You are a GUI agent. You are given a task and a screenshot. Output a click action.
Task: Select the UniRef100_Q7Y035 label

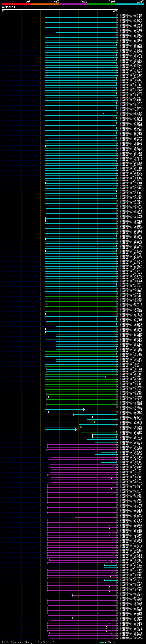coord(131,424)
